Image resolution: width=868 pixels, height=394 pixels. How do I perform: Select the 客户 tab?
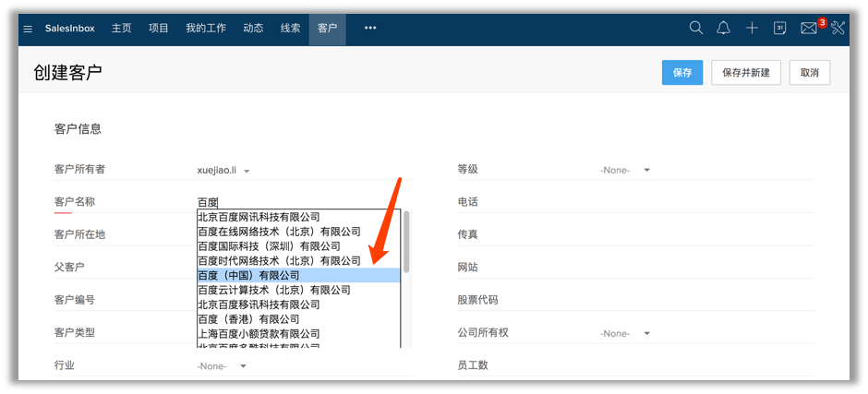327,30
